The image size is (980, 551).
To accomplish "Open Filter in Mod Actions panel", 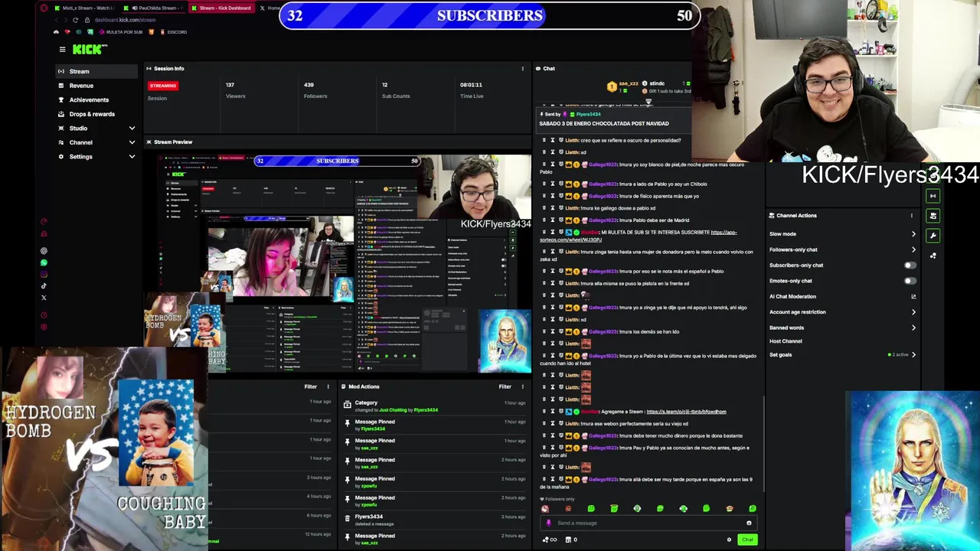I will coord(505,386).
